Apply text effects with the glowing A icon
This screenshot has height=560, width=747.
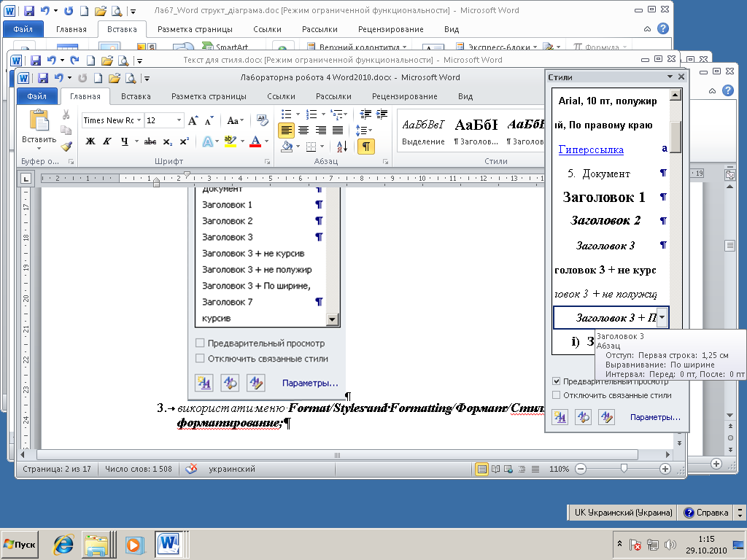(207, 141)
